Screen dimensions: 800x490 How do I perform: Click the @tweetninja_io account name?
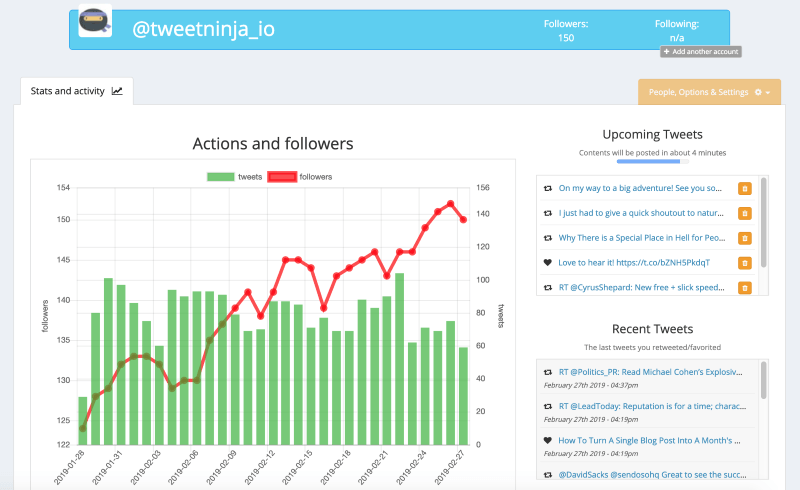(x=203, y=29)
